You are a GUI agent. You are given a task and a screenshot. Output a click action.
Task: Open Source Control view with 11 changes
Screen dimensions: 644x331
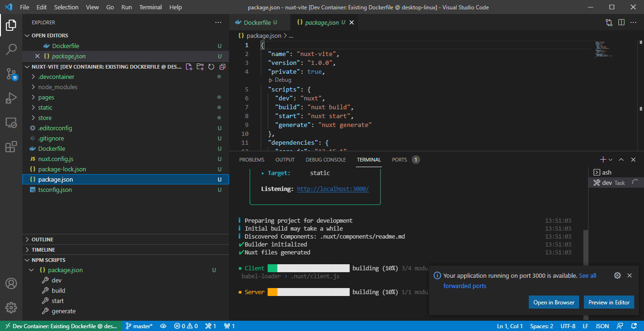pos(11,74)
